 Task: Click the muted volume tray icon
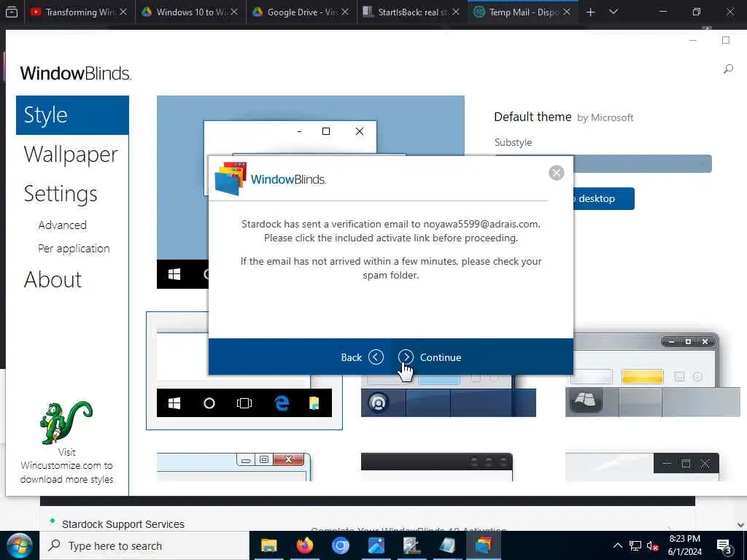pyautogui.click(x=652, y=545)
